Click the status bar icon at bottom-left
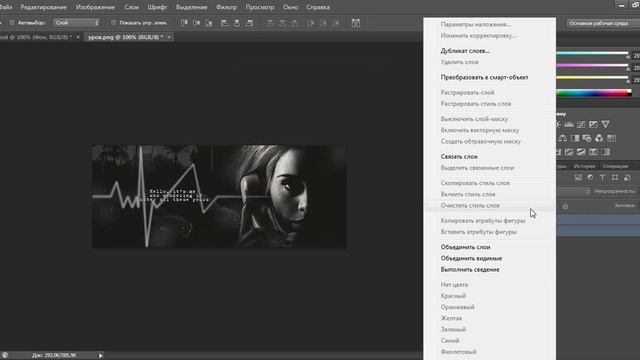The image size is (640, 360). click(5, 356)
